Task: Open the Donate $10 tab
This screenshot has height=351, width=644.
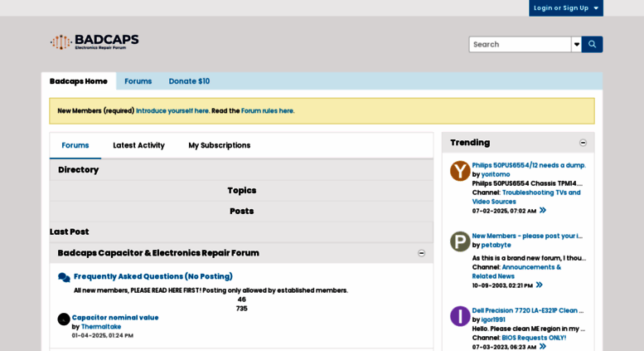Action: 189,81
